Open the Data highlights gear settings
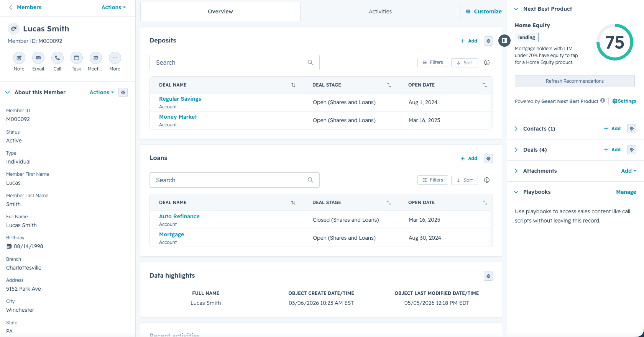Screen dimensions: 644x337 click(x=488, y=276)
